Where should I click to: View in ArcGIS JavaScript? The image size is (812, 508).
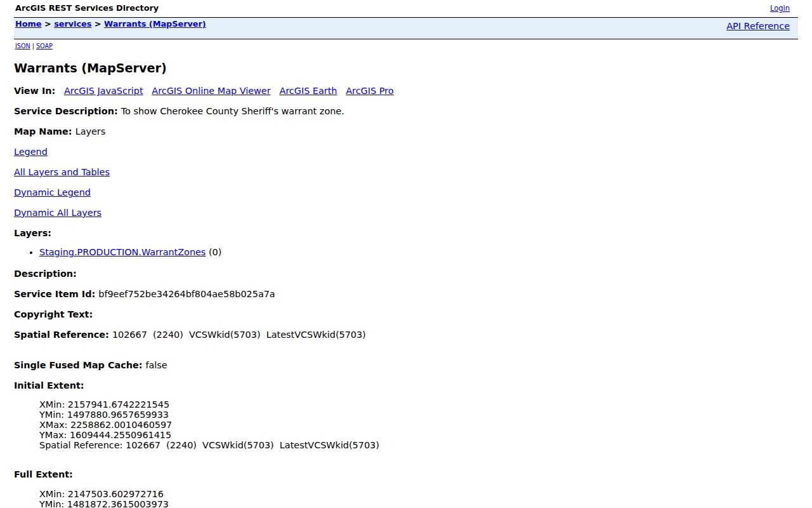pyautogui.click(x=103, y=91)
